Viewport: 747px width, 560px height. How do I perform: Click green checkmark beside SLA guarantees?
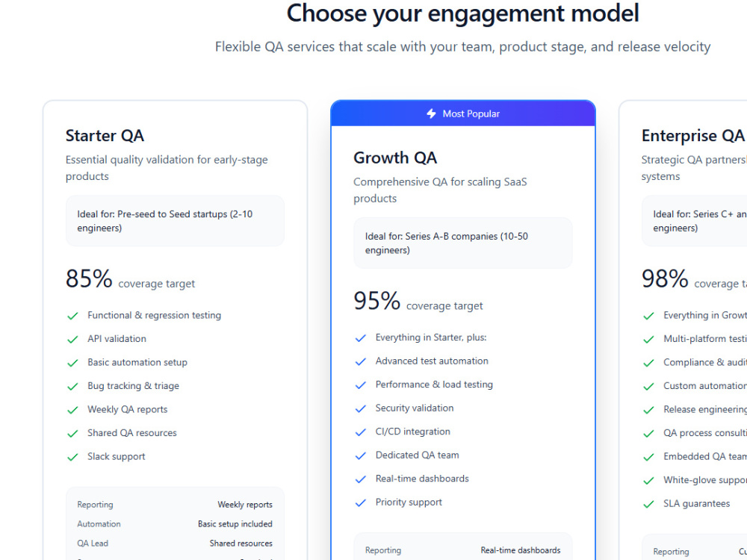point(648,504)
